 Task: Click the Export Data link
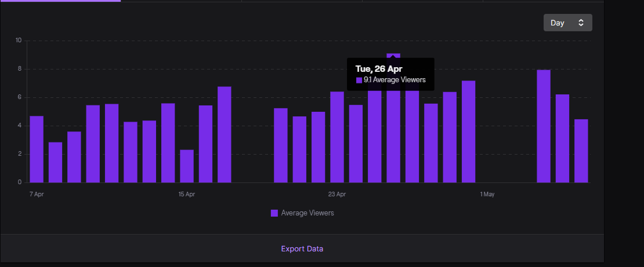(302, 248)
